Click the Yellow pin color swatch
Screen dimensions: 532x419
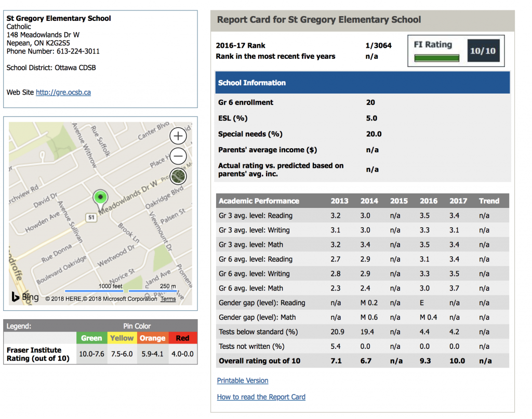[x=122, y=338]
